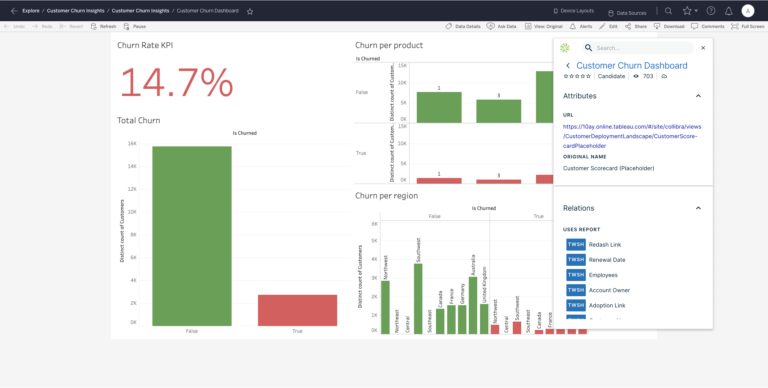This screenshot has height=388, width=768.
Task: Click the back arrow in the top bar
Action: pyautogui.click(x=14, y=11)
